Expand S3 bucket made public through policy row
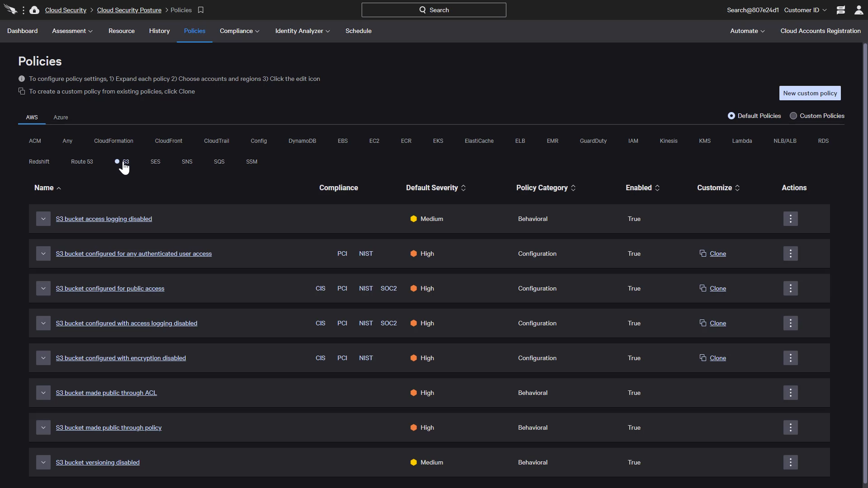868x488 pixels. [x=43, y=427]
